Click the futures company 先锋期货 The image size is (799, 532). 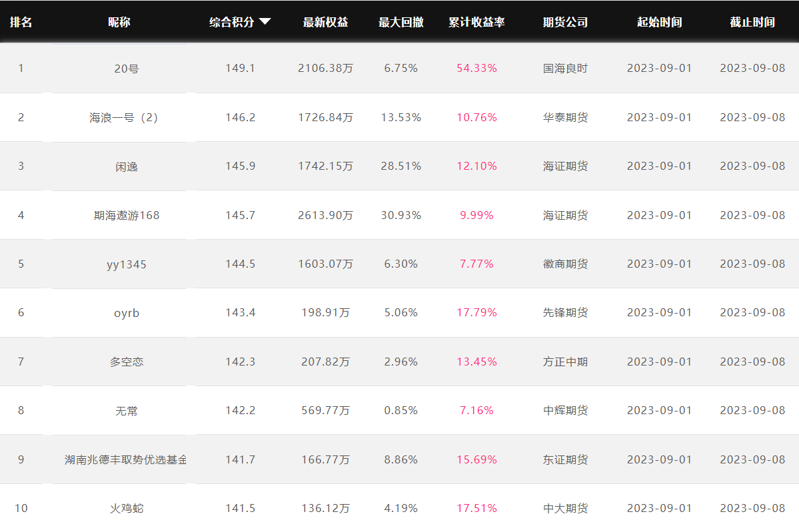[x=566, y=312]
